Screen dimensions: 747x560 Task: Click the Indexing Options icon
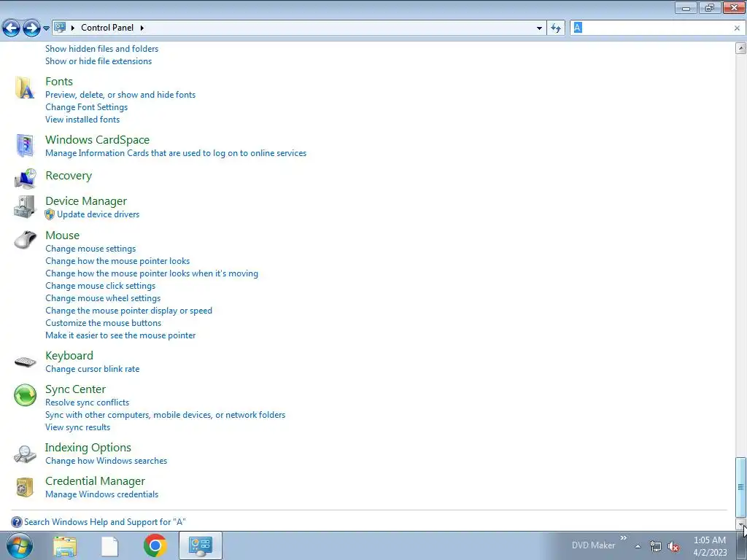[x=25, y=454]
